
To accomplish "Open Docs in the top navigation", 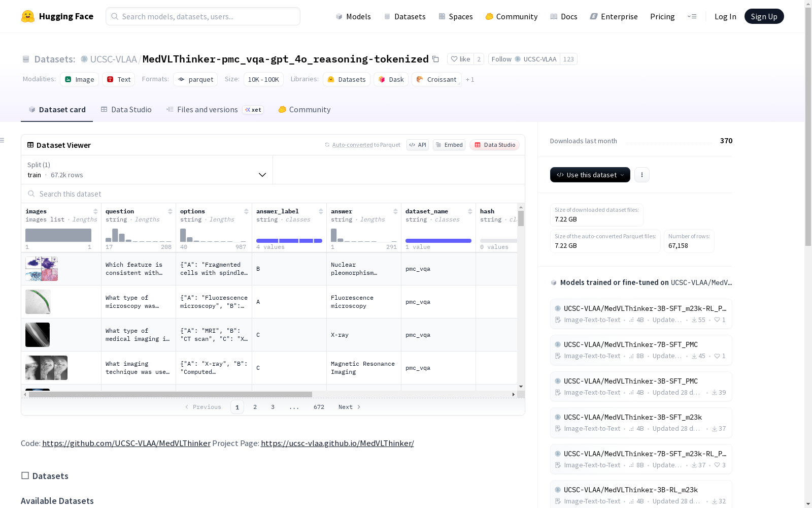I will click(x=564, y=16).
